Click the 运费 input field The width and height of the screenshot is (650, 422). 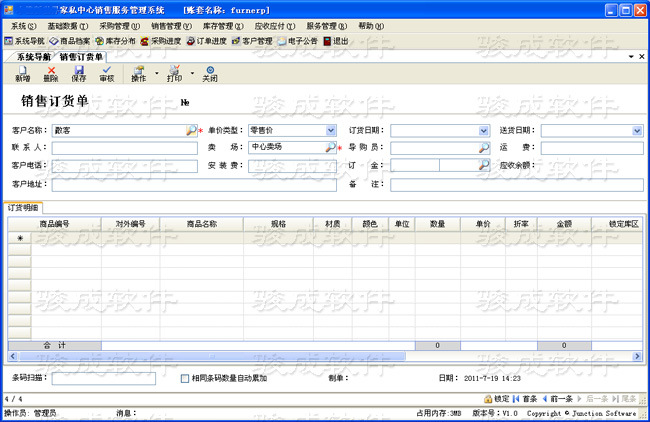(x=592, y=148)
